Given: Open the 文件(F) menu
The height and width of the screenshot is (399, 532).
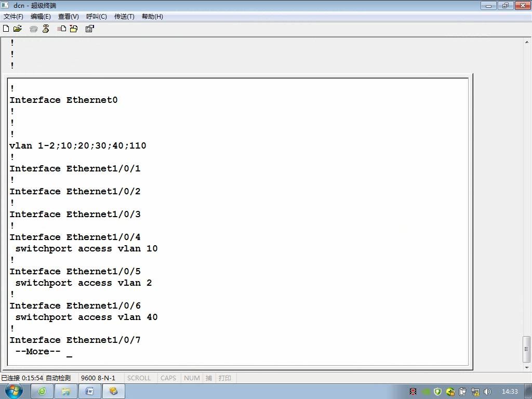Looking at the screenshot, I should point(13,16).
